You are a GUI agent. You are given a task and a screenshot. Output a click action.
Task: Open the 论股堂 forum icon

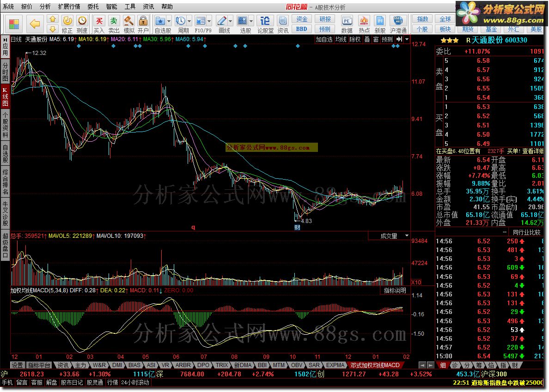click(x=265, y=21)
